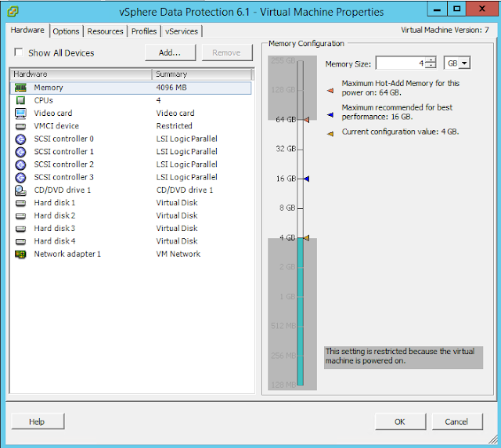Select the Hard disk 3 label
The height and width of the screenshot is (448, 501).
[x=55, y=229]
